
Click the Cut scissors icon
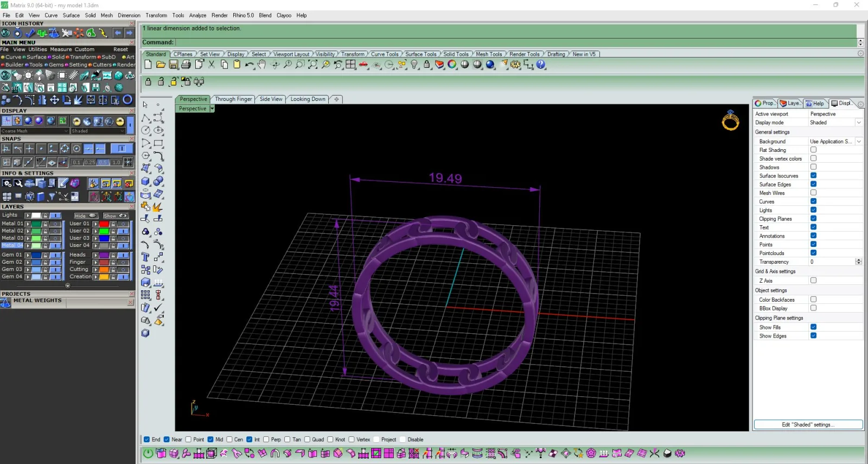212,65
